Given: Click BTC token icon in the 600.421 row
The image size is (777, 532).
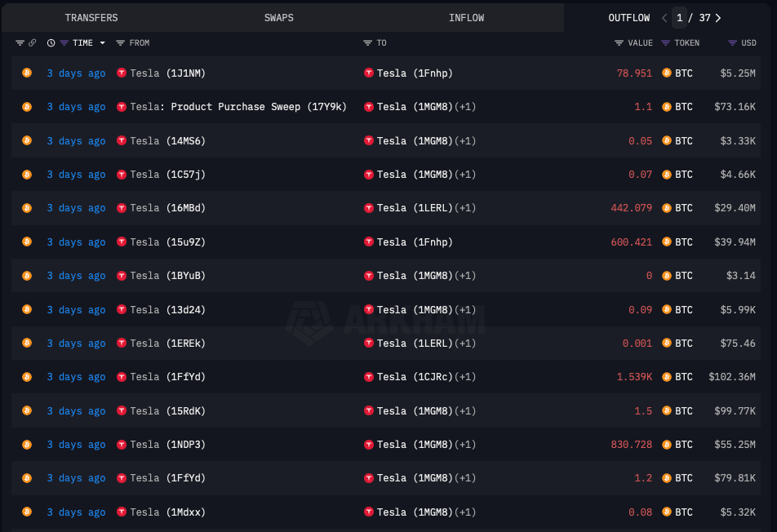Looking at the screenshot, I should (x=667, y=242).
